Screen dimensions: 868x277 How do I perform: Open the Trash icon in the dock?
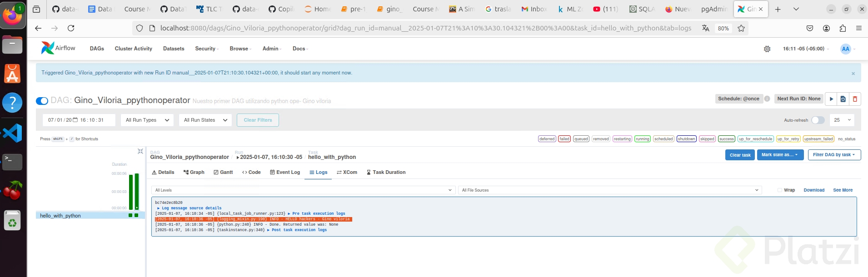click(x=13, y=221)
